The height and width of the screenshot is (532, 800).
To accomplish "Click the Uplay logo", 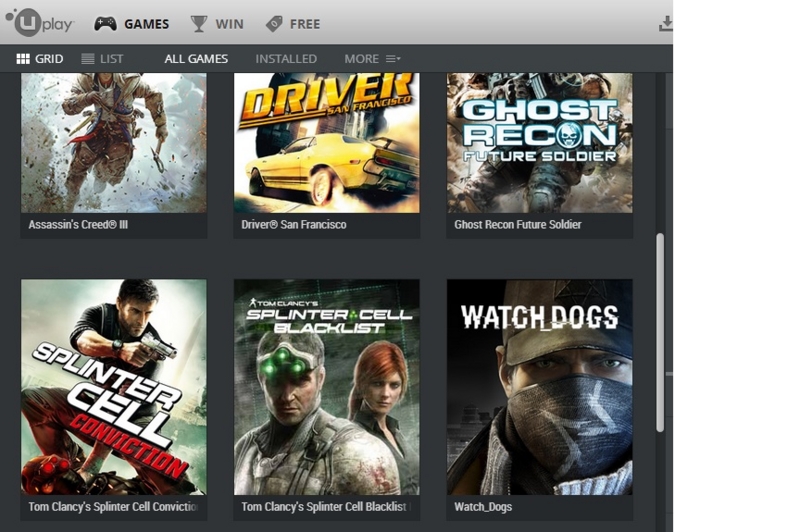I will click(40, 22).
